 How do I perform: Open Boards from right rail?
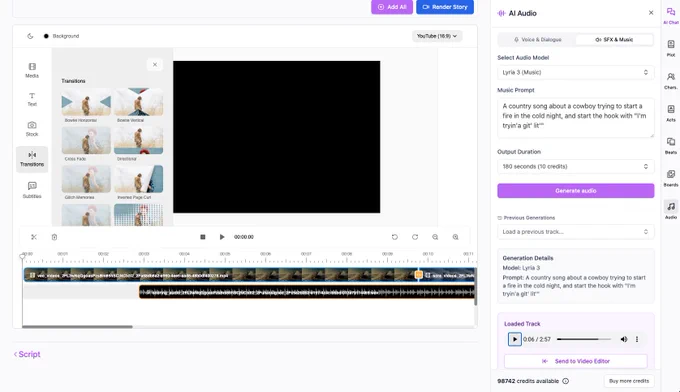(x=671, y=178)
